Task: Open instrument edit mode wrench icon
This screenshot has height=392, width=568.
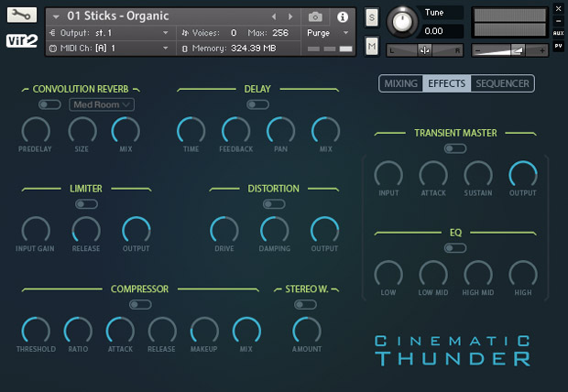Action: [22, 15]
